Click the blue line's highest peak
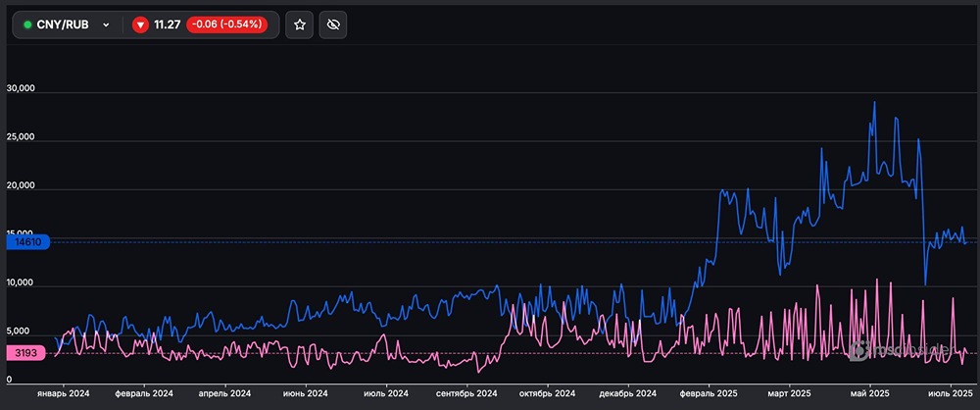The image size is (980, 410). [874, 103]
